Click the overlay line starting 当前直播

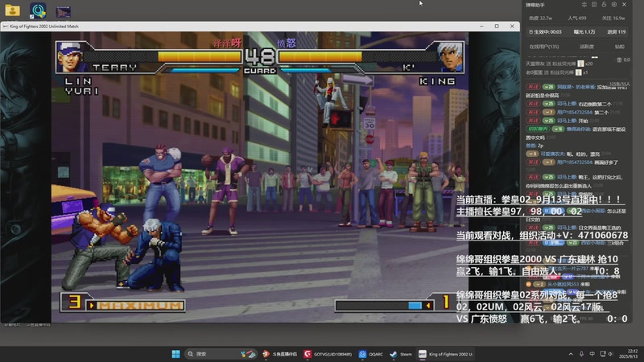tap(539, 200)
